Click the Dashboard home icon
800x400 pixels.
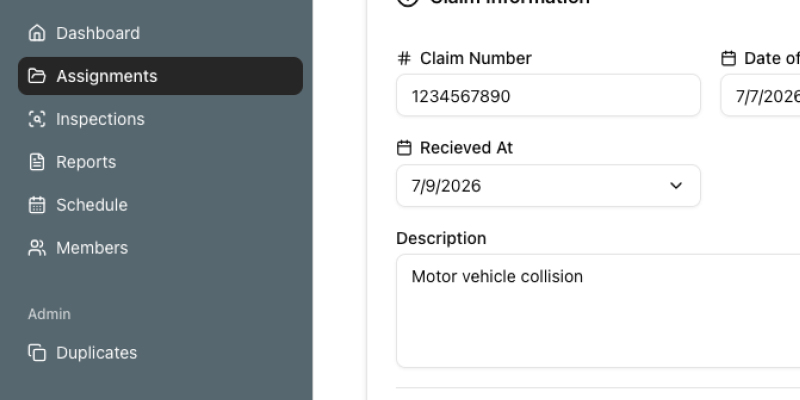(x=37, y=33)
